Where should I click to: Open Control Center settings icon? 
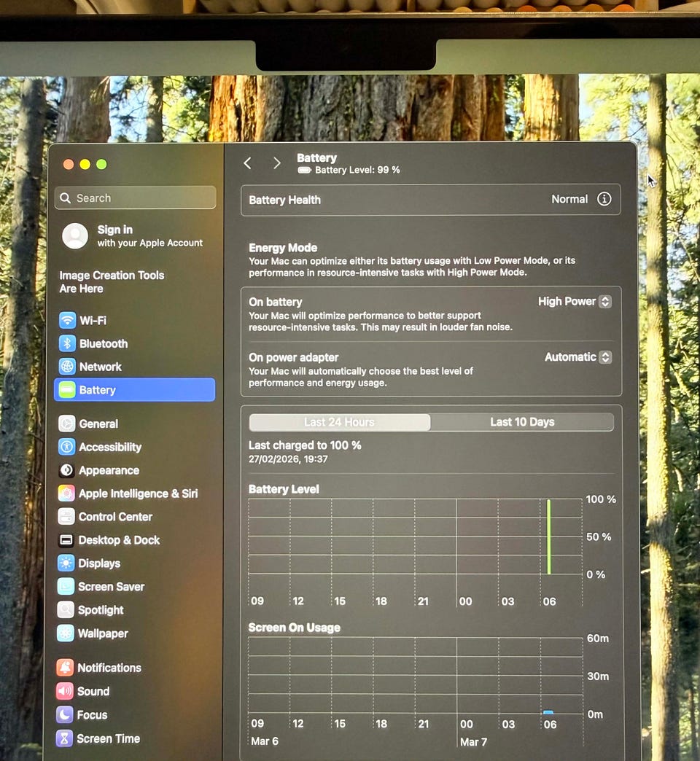pos(66,517)
